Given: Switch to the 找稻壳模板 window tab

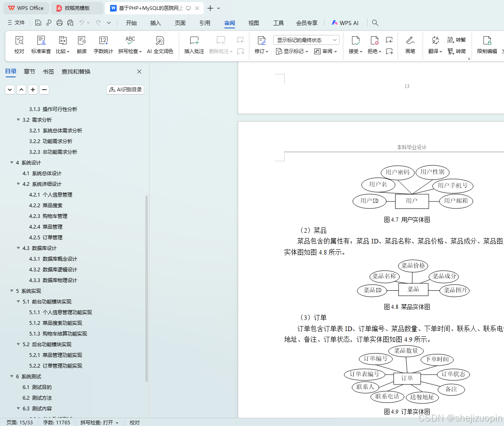Looking at the screenshot, I should (x=77, y=8).
